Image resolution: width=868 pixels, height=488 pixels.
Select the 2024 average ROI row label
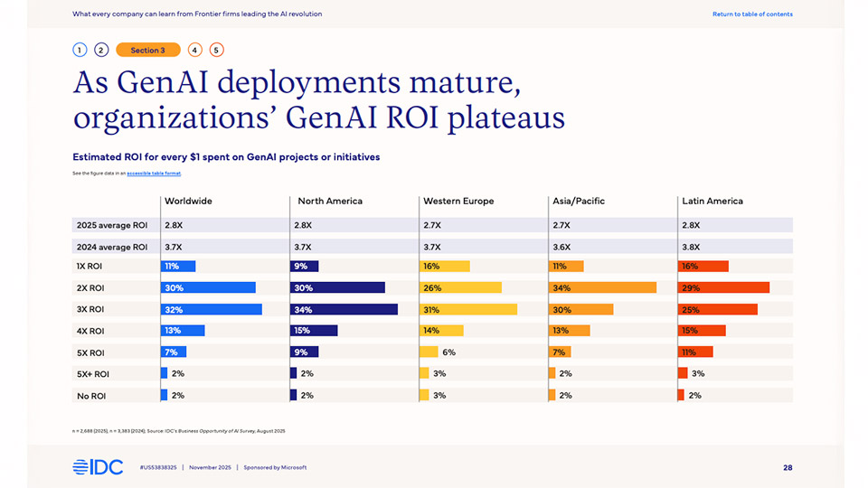click(x=112, y=247)
